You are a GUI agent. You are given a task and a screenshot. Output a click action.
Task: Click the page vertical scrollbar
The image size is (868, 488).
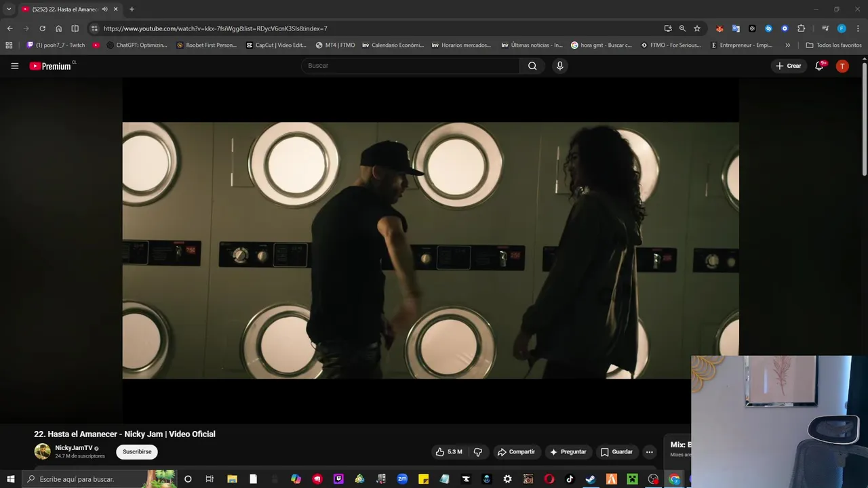click(865, 119)
